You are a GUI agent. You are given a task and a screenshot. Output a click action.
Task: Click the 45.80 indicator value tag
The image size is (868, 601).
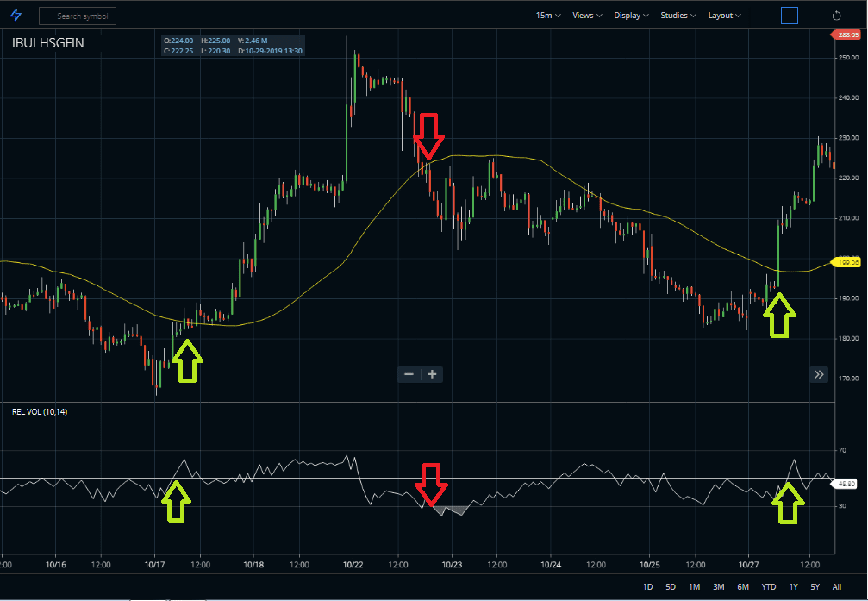click(845, 484)
